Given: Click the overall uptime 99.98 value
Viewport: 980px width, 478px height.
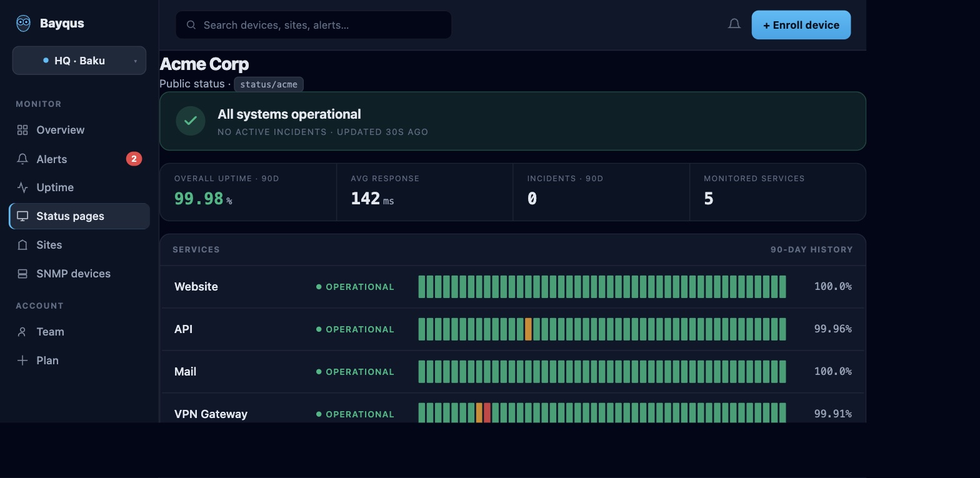Looking at the screenshot, I should [199, 199].
